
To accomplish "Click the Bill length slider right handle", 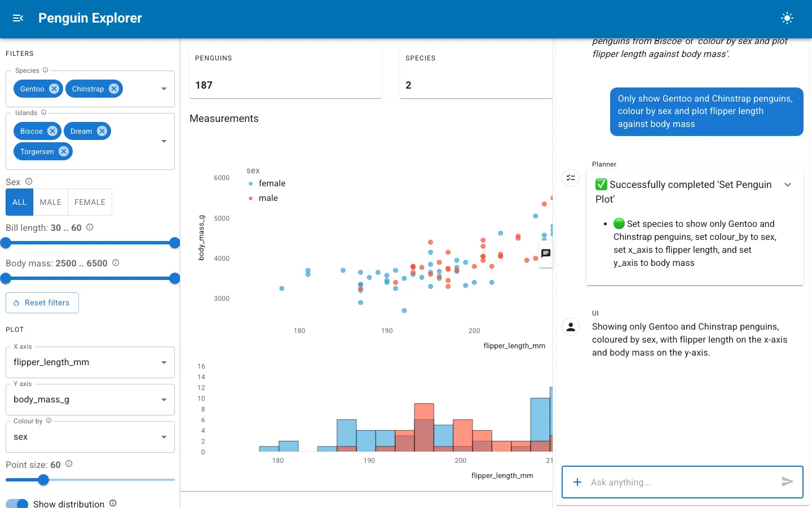I will (175, 243).
